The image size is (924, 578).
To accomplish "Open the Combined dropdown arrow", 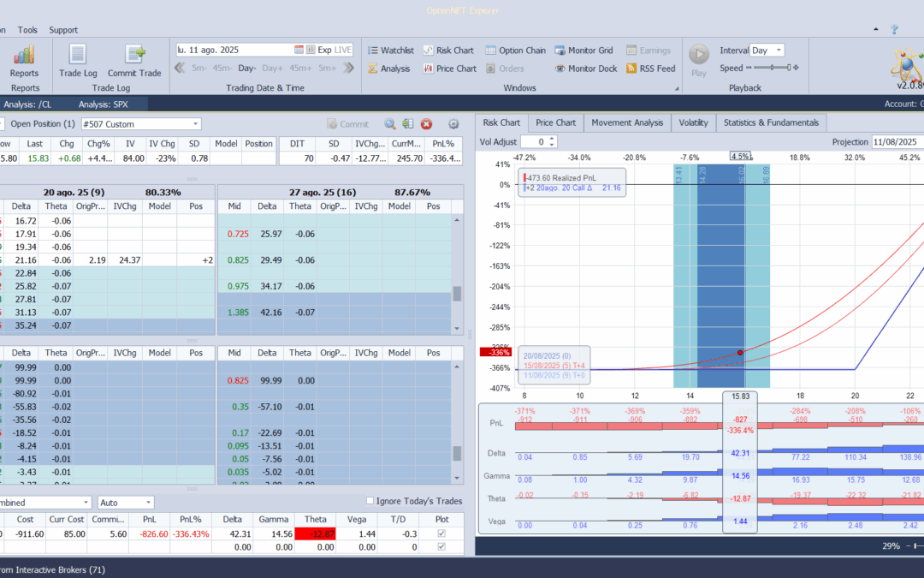I will pyautogui.click(x=86, y=503).
